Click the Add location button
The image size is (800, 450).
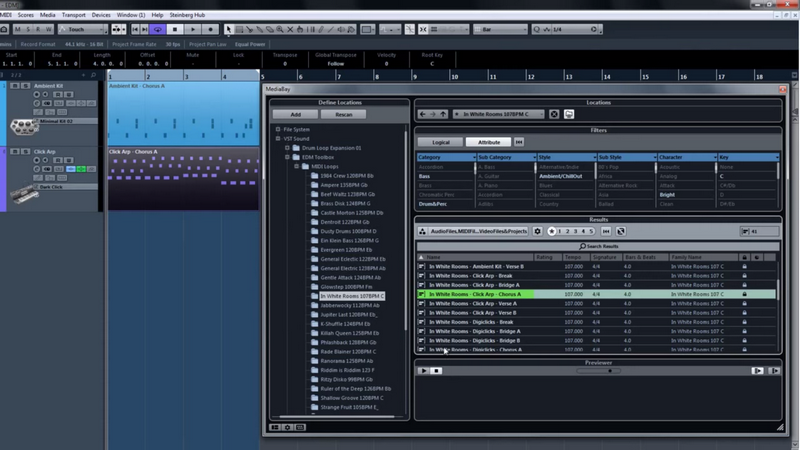click(x=296, y=114)
